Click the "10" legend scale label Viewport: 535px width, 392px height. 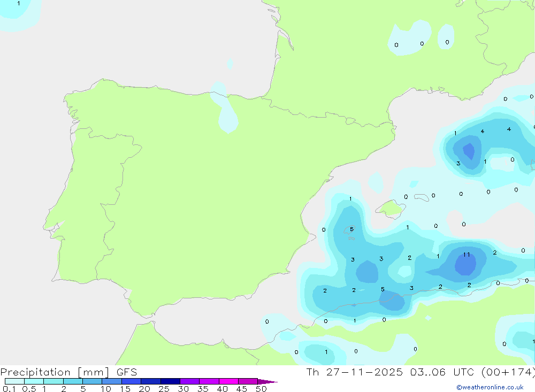point(106,389)
